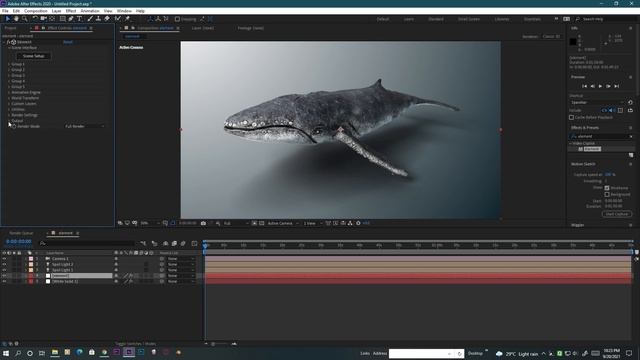Toggle the timeline shy layers icon

[165, 243]
